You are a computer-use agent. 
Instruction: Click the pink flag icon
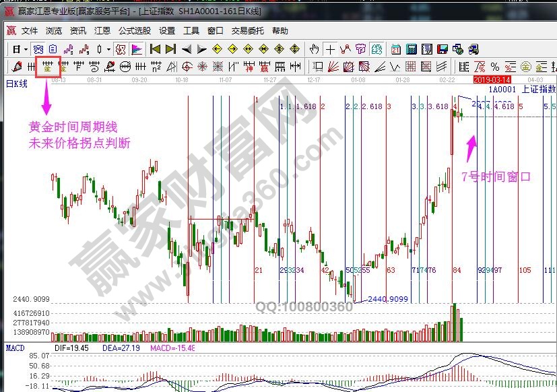pos(136,49)
